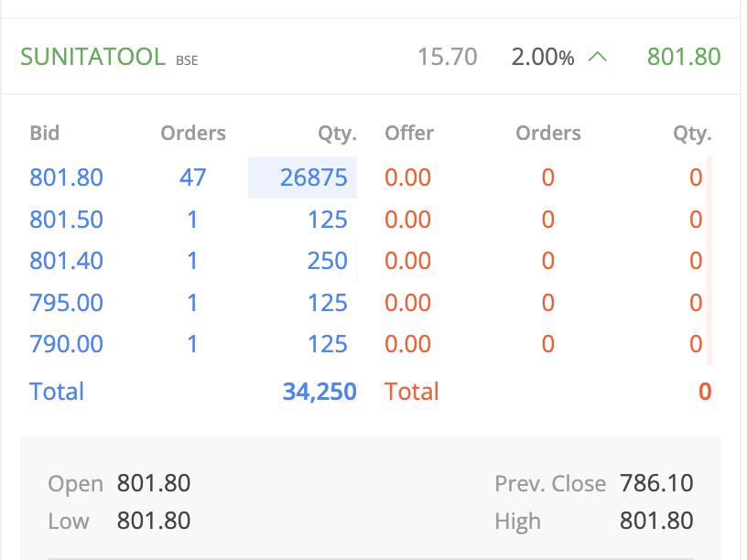
Task: Select the Offer column header
Action: 409,133
